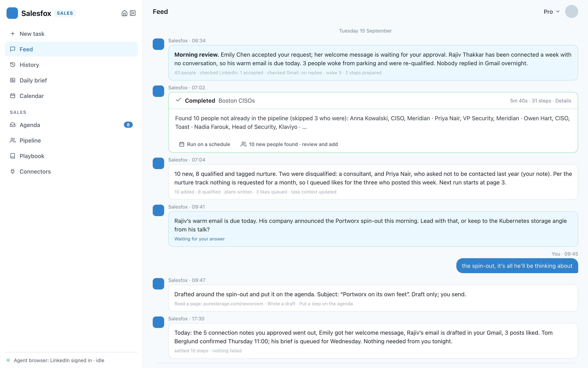Click Agent browser: LinkedIn signed in · idle

tap(59, 360)
